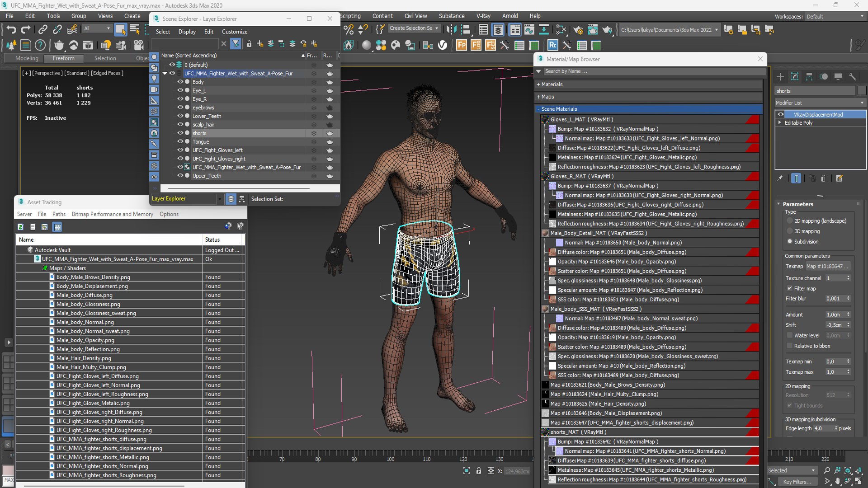The width and height of the screenshot is (868, 488).
Task: Click the orange FP script icon
Action: tap(462, 45)
